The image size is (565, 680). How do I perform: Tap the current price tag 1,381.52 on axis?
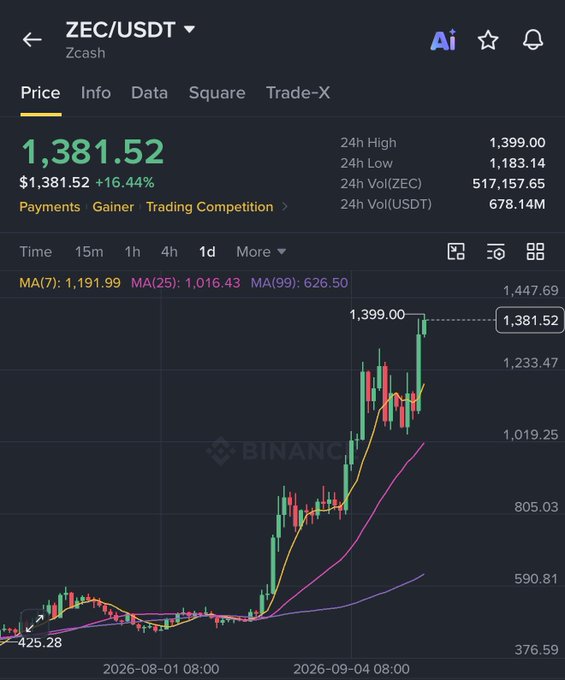tap(530, 320)
